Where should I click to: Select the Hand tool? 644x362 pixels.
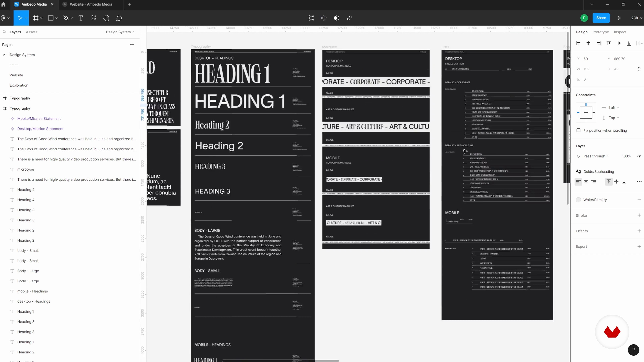click(106, 18)
